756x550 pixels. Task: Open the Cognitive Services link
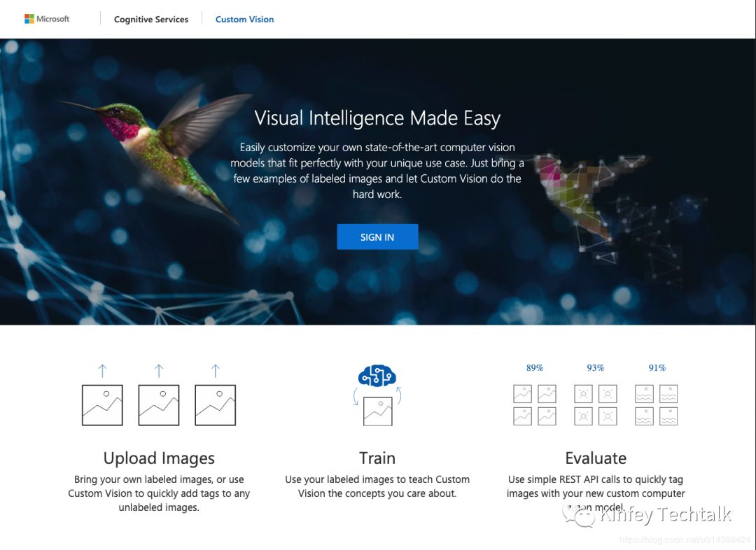151,20
